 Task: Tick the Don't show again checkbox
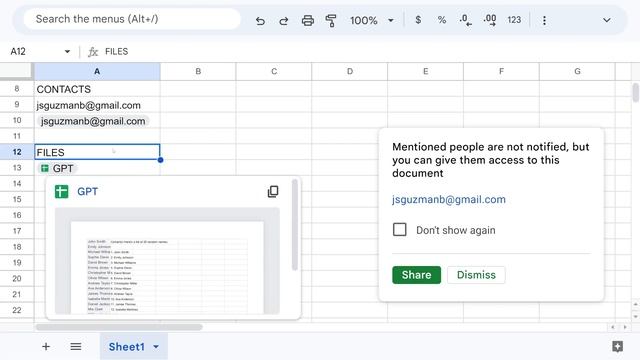pyautogui.click(x=400, y=229)
